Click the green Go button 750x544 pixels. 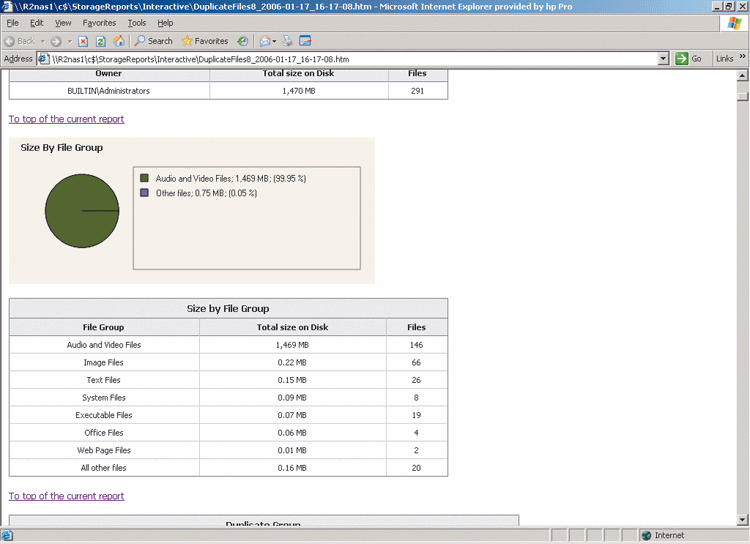tap(688, 59)
